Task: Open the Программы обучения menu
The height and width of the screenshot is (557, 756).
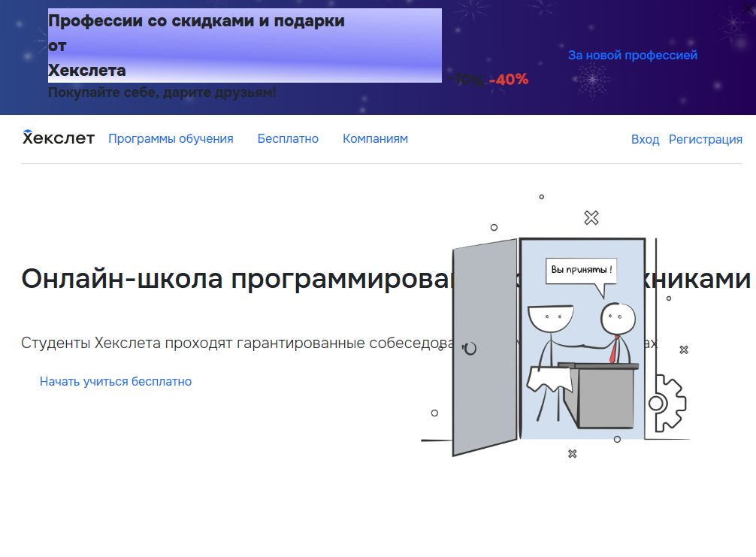Action: [171, 138]
